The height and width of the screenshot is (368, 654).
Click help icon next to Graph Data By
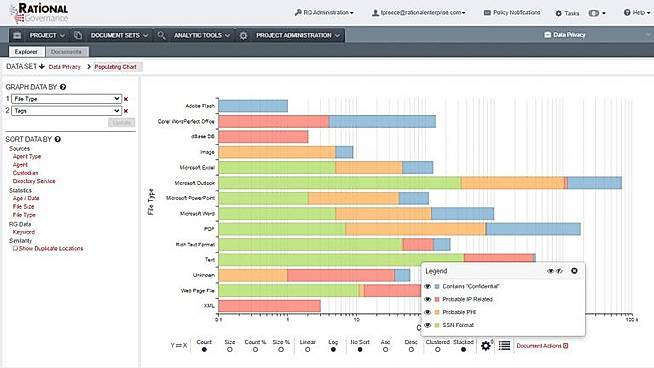pos(63,87)
